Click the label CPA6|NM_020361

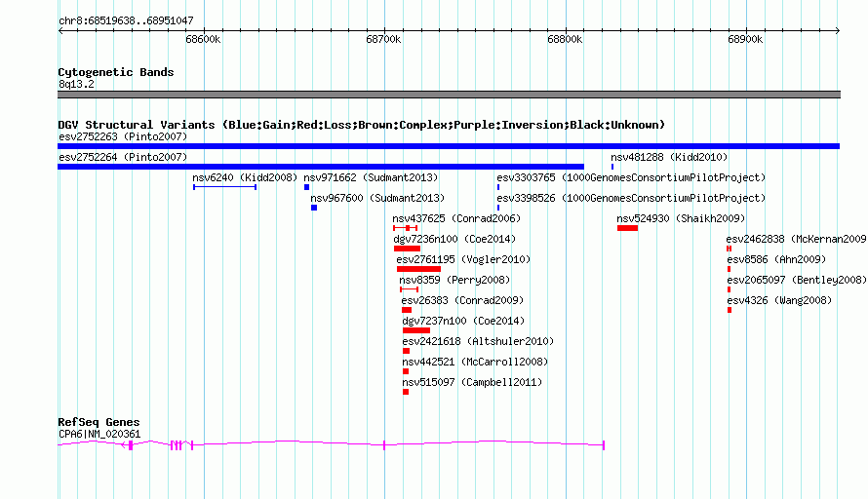99,435
